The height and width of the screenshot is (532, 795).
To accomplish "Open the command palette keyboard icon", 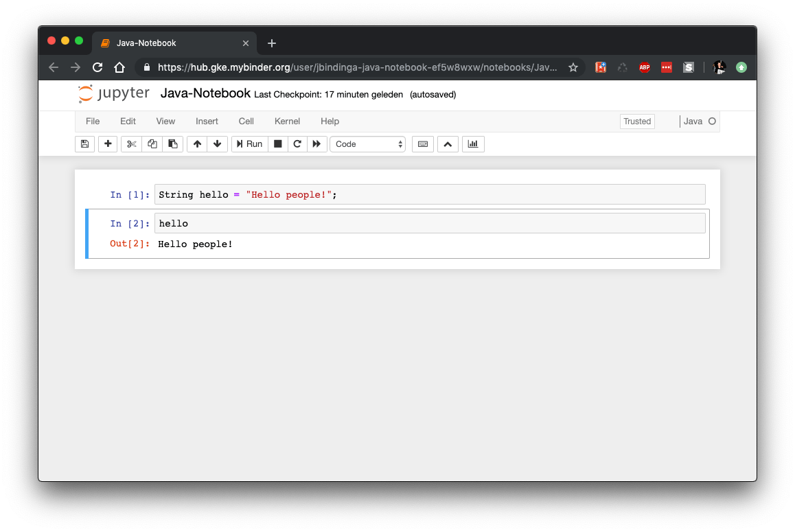I will tap(422, 143).
